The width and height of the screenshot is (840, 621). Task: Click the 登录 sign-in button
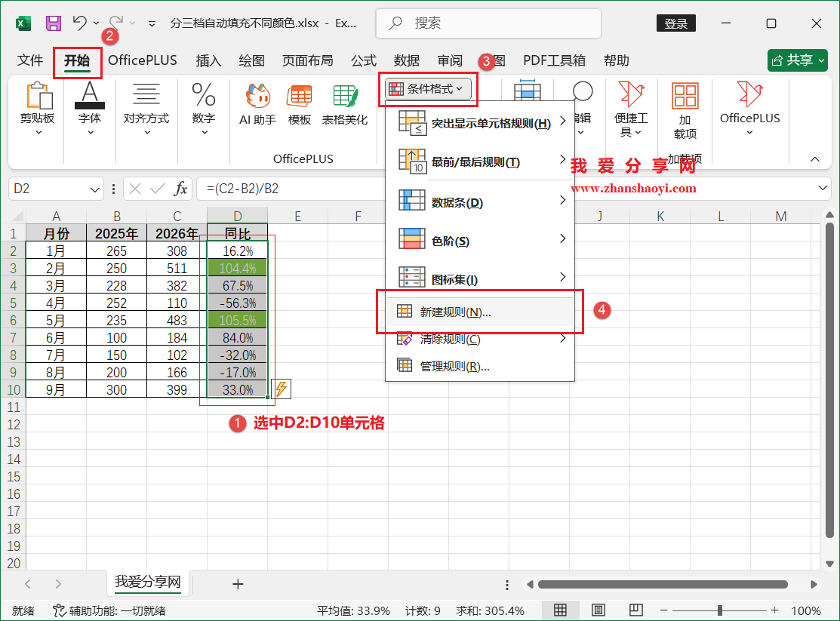(x=676, y=23)
